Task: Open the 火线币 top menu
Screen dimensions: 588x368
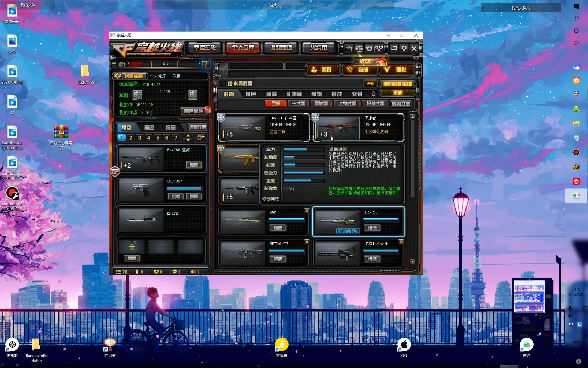Action: click(318, 48)
